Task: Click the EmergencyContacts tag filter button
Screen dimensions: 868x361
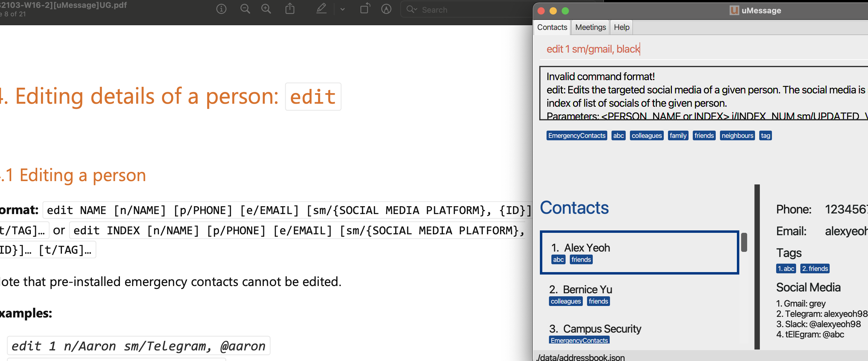Action: pos(575,135)
